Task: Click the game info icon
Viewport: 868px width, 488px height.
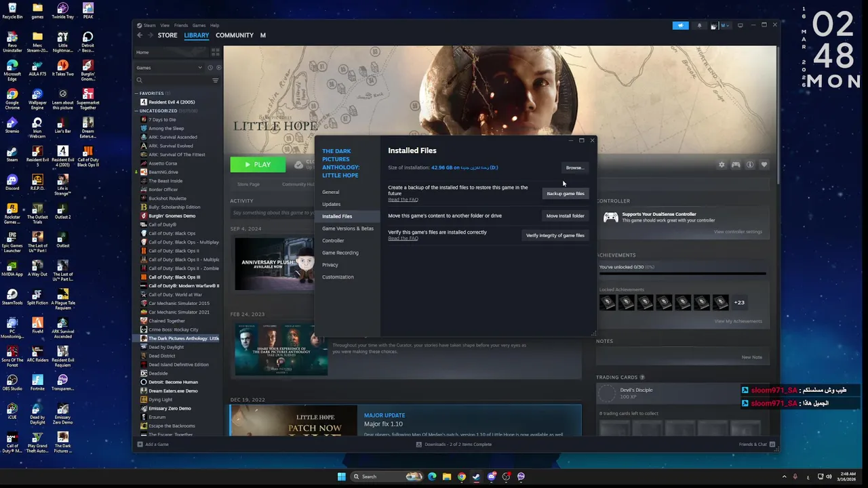Action: (x=750, y=165)
